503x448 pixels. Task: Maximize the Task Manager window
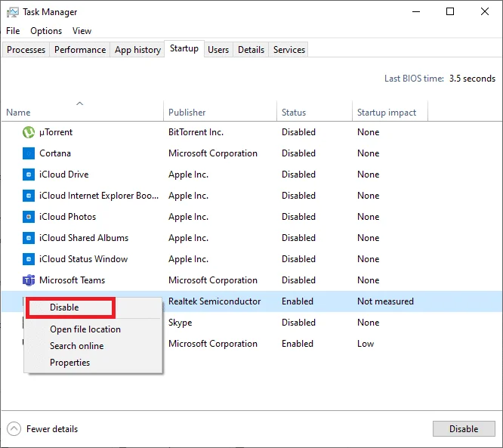pos(450,11)
